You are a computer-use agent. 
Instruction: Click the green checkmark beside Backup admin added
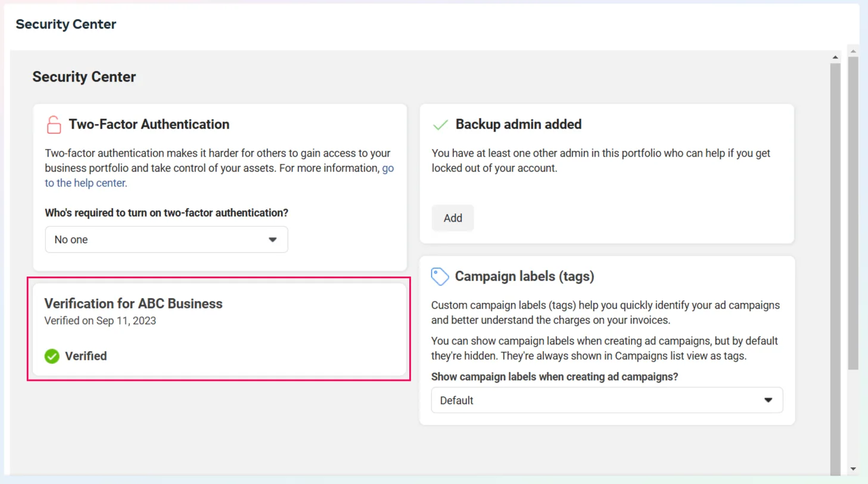pos(440,125)
